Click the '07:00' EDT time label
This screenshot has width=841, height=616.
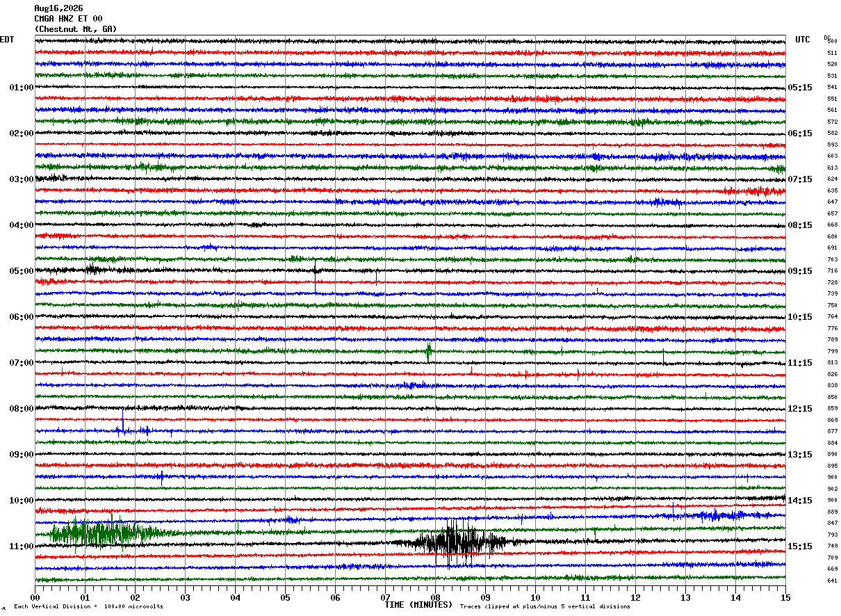point(21,363)
